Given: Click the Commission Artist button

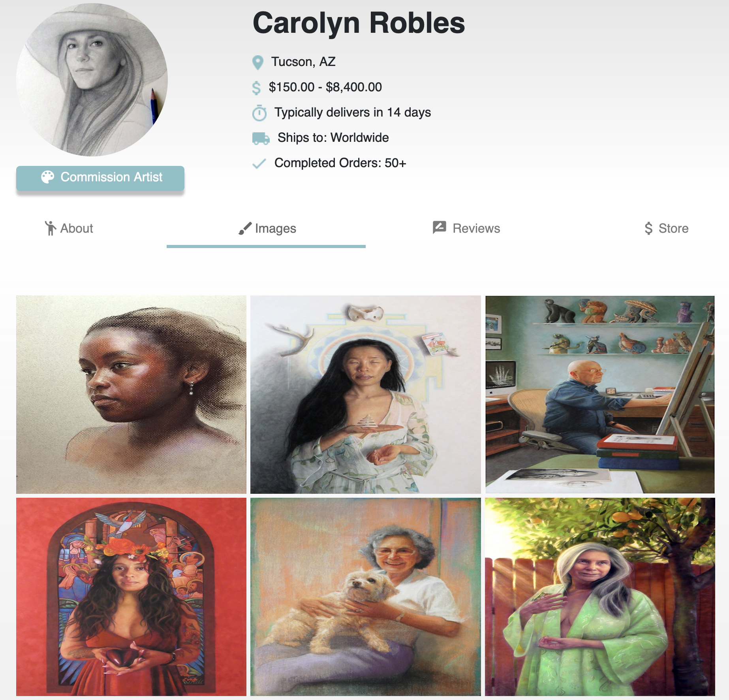Looking at the screenshot, I should 100,178.
